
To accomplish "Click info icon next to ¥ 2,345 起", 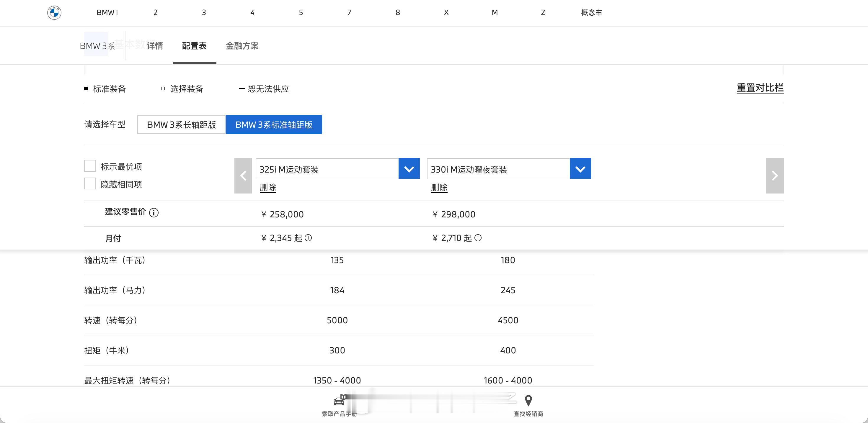I will click(x=308, y=238).
